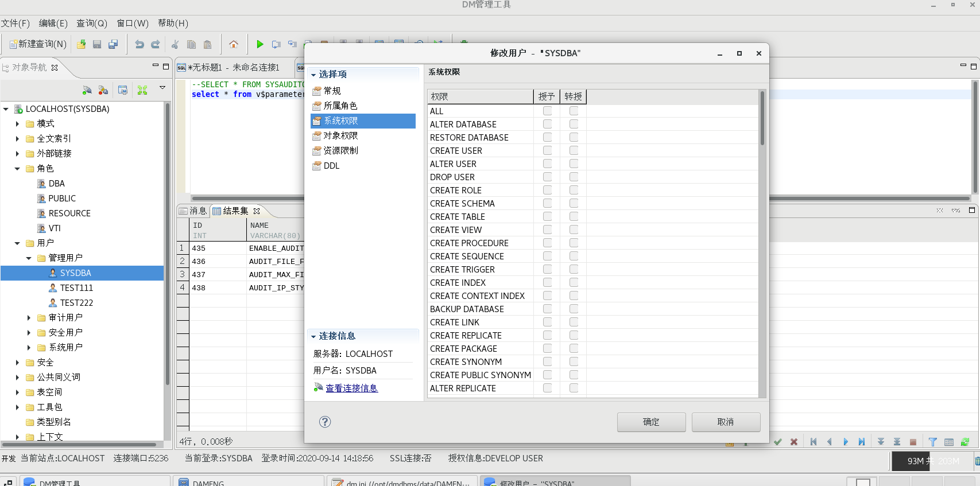Click the green refresh results icon

coord(965,442)
